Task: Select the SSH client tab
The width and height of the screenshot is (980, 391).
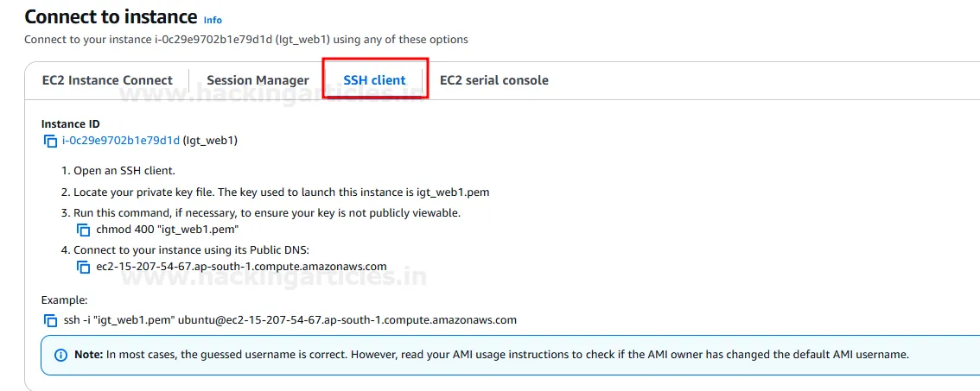Action: point(374,80)
